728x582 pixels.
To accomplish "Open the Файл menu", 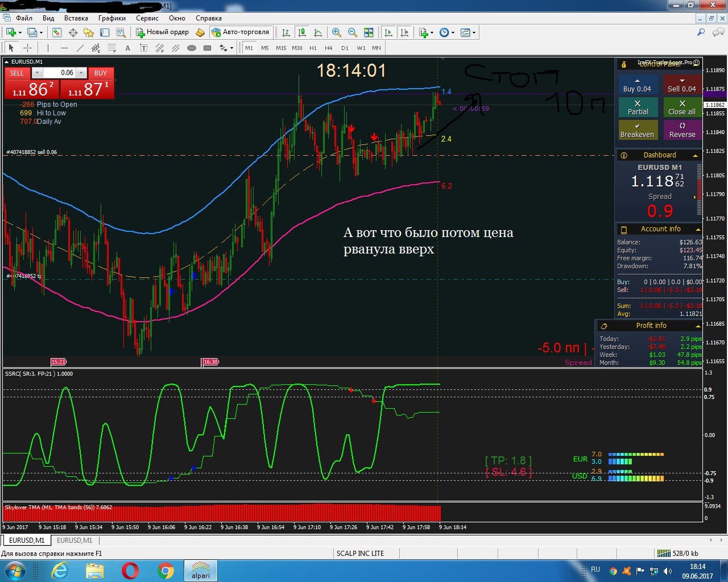I will tap(24, 18).
